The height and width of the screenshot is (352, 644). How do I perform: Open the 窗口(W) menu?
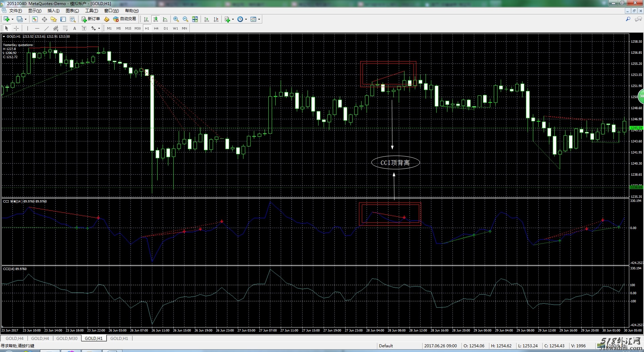(x=111, y=11)
